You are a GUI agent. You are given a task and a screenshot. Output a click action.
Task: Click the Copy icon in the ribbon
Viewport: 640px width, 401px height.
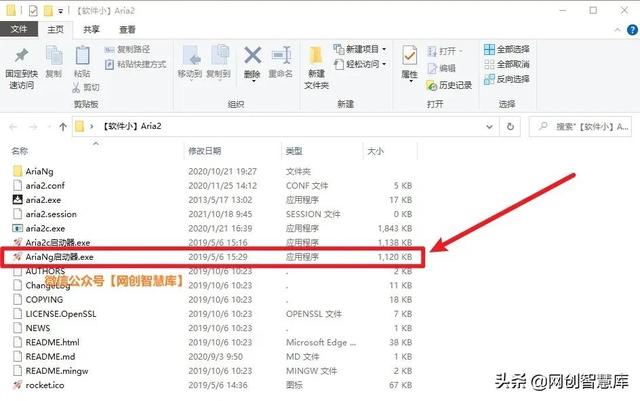click(54, 56)
